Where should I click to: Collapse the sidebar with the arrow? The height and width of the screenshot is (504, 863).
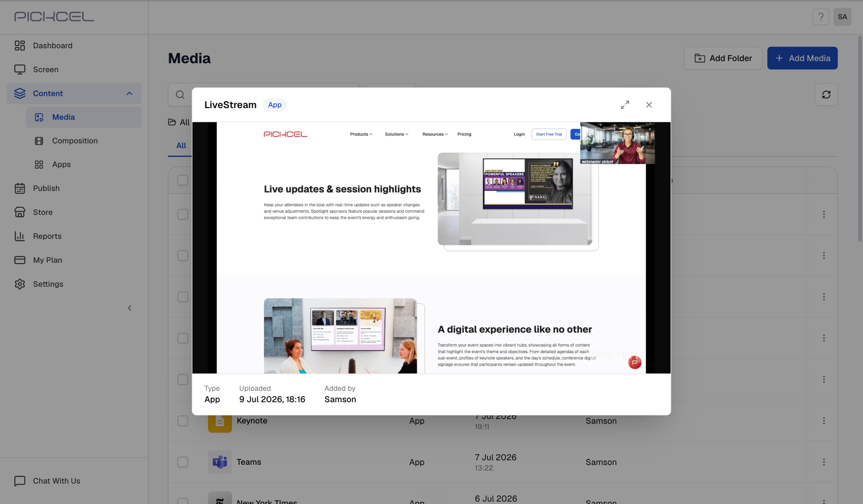129,308
